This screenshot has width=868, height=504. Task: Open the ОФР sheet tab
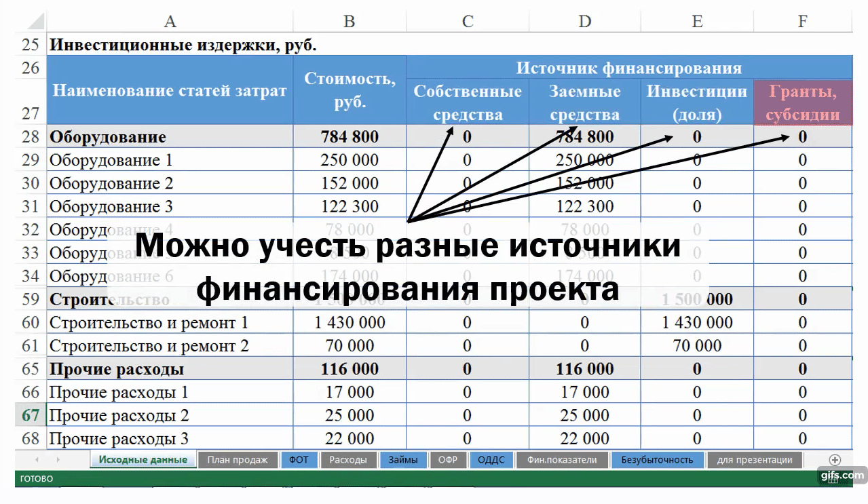447,460
